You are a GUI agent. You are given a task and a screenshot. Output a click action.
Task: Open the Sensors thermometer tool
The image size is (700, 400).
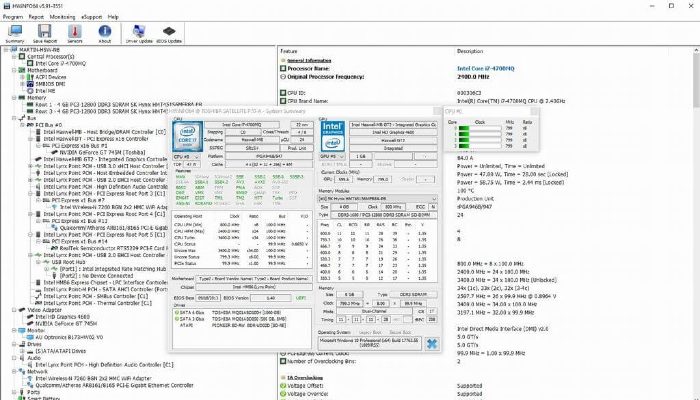75,33
